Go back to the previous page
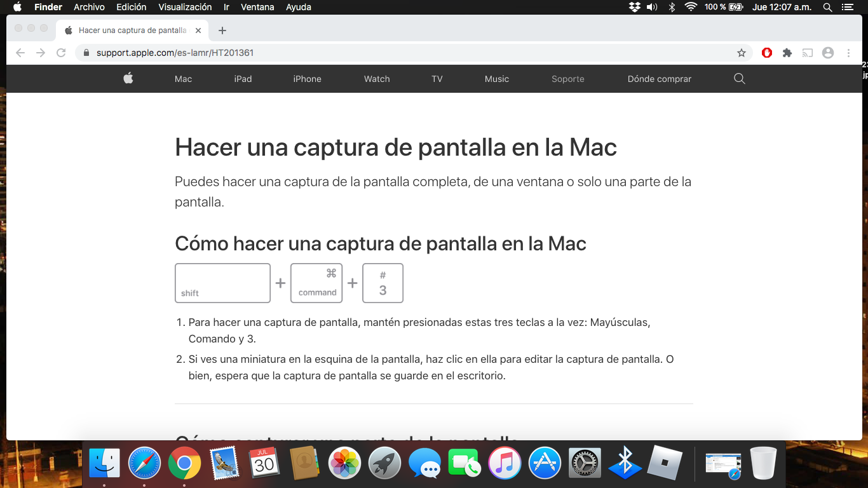This screenshot has width=868, height=488. click(x=20, y=53)
